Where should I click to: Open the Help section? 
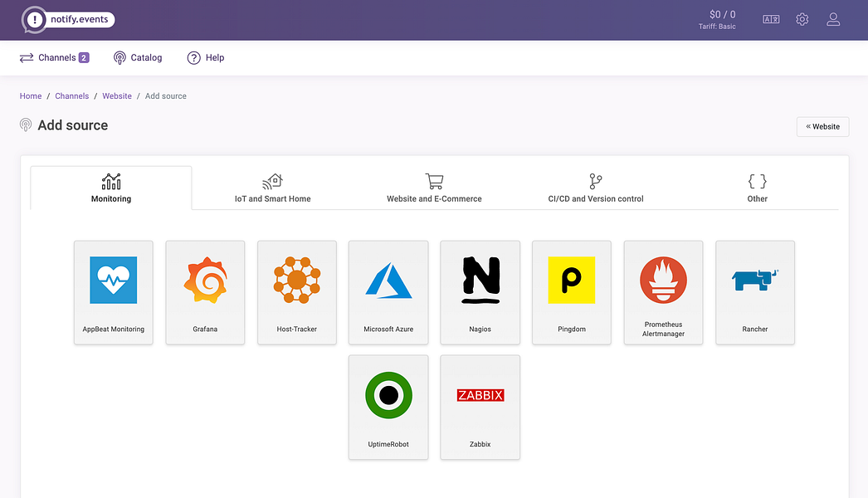(206, 57)
